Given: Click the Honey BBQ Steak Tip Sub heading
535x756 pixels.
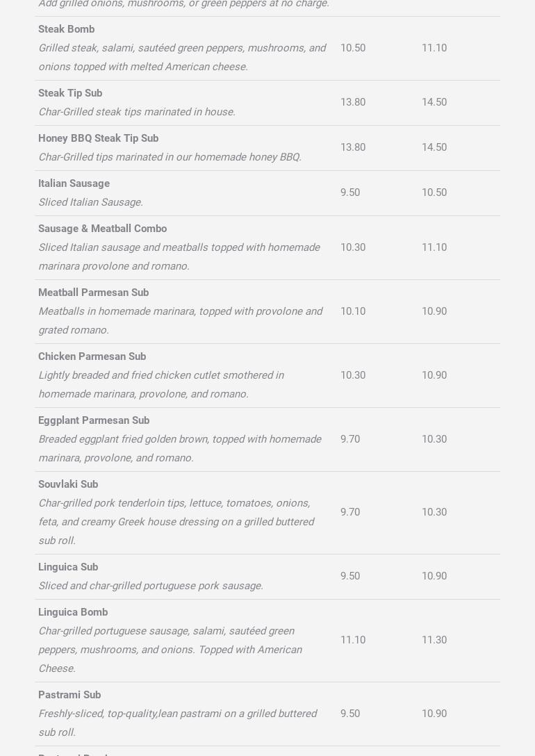Looking at the screenshot, I should (x=98, y=138).
